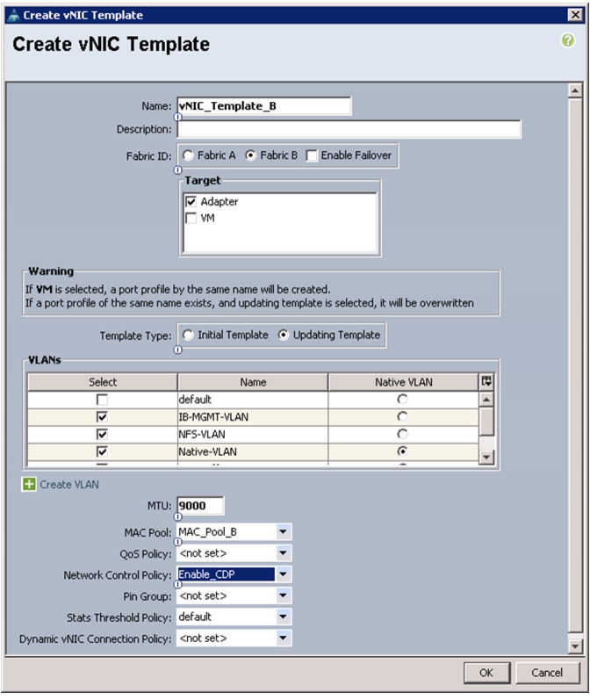Screen dimensions: 590x700
Task: Open the VLAN table column options icon
Action: (486, 382)
